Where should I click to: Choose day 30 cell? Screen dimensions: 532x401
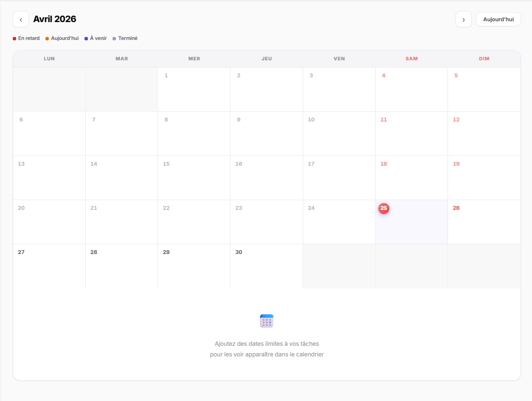click(x=267, y=266)
